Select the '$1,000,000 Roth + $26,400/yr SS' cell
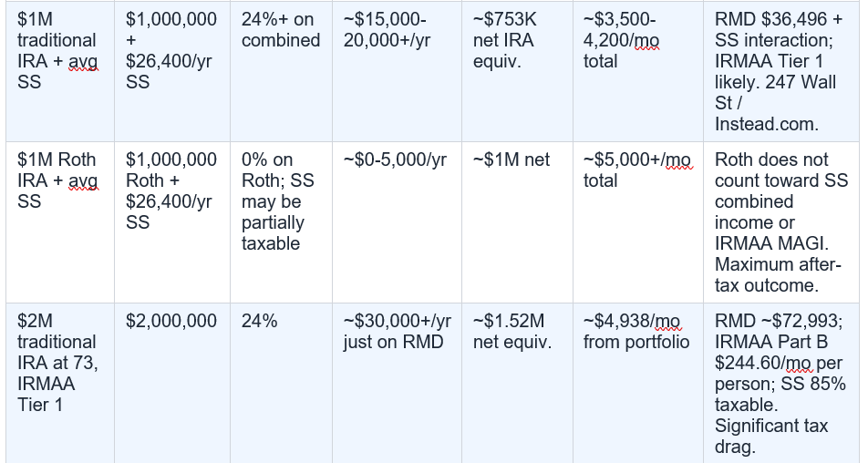The height and width of the screenshot is (463, 868). pyautogui.click(x=172, y=222)
